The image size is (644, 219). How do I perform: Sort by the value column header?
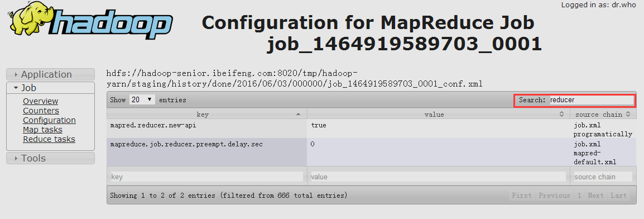(438, 114)
